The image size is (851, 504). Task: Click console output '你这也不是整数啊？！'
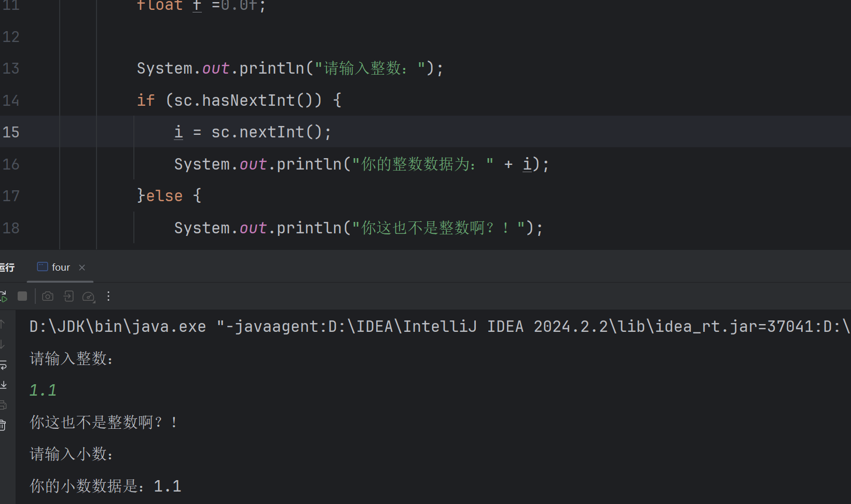[104, 423]
